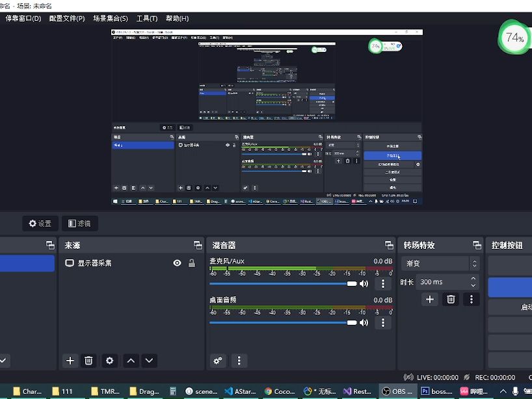Click the streaming signal status icon
Viewport: 532px width, 399px height.
(408, 378)
